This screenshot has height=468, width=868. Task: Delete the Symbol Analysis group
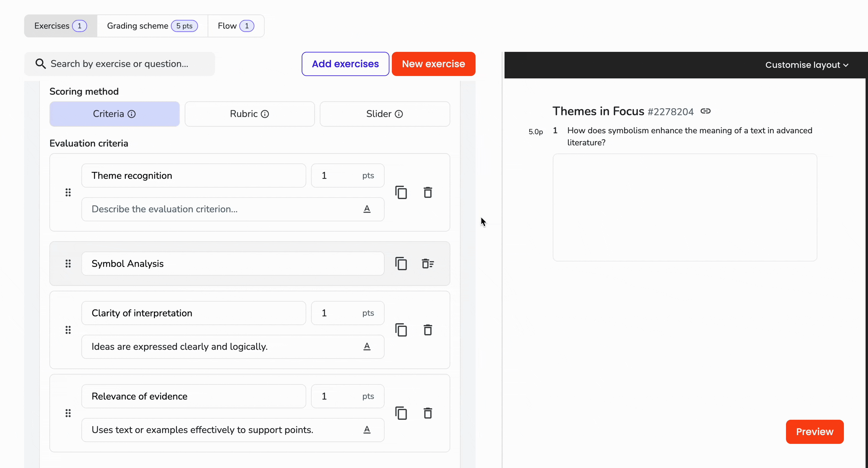point(428,264)
